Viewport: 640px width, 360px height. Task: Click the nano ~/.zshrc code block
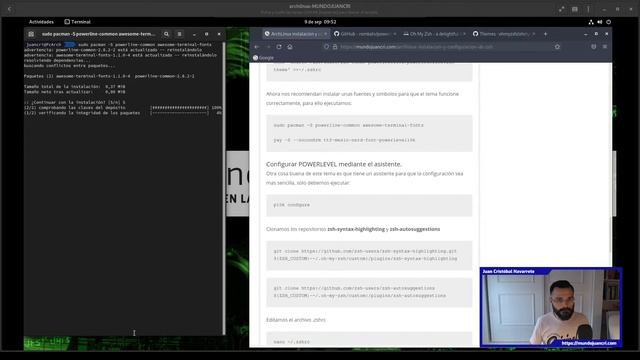point(369,340)
